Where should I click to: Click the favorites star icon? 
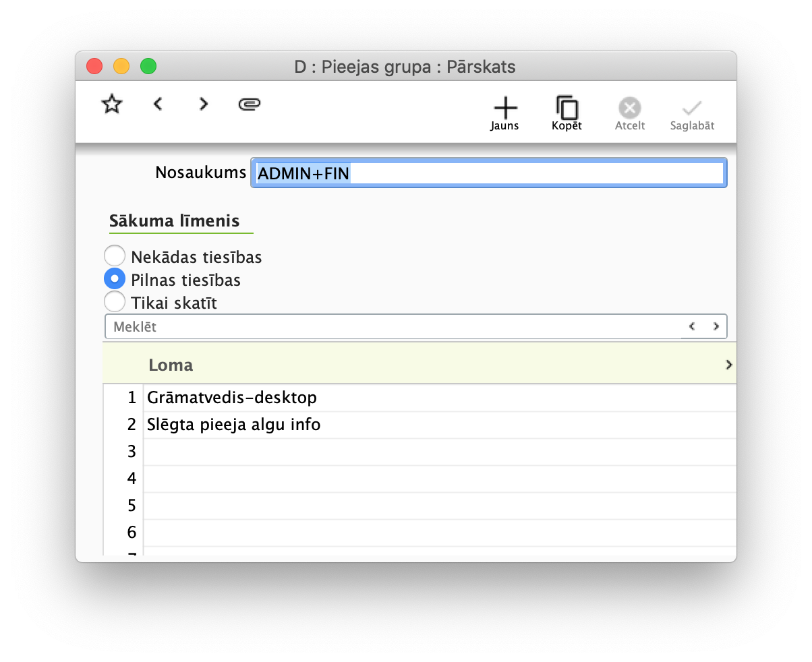(111, 103)
